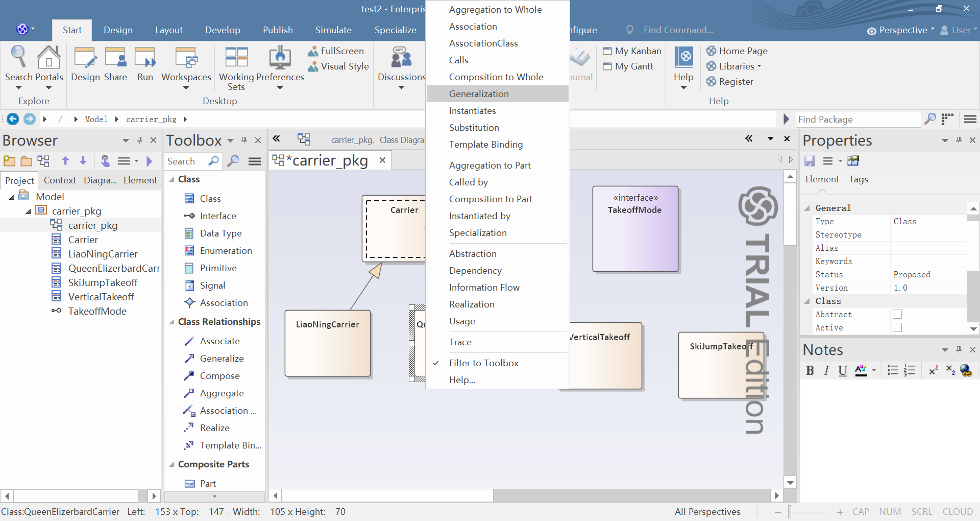Select the SkiJumpTakeoff item in Browser tree

tap(103, 282)
